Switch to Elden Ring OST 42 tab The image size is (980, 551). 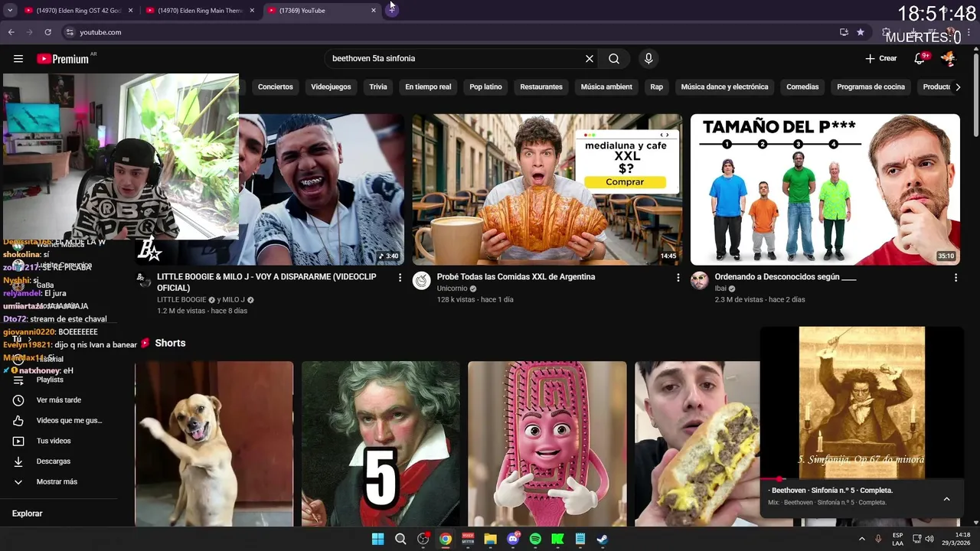79,11
